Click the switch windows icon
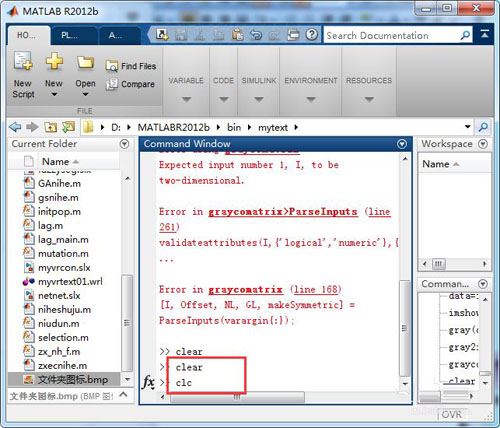Screen dimensions: 500x428 point(293,35)
